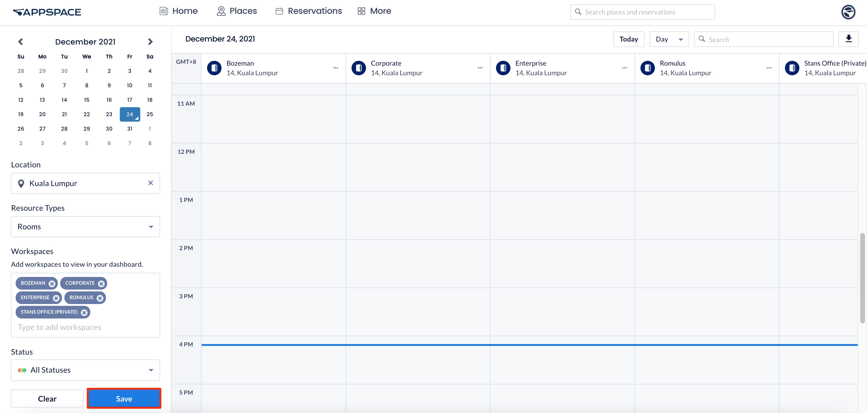
Task: Expand the Resource Types Rooms dropdown
Action: (85, 227)
